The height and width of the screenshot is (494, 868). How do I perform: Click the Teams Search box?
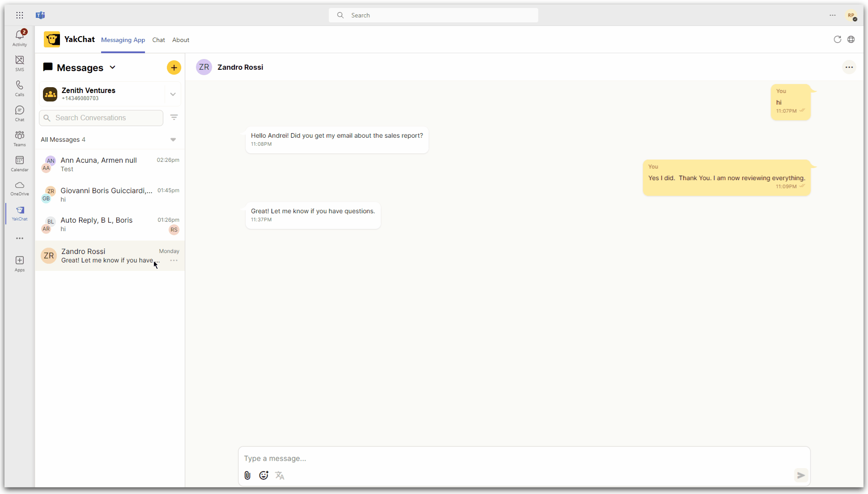click(433, 15)
